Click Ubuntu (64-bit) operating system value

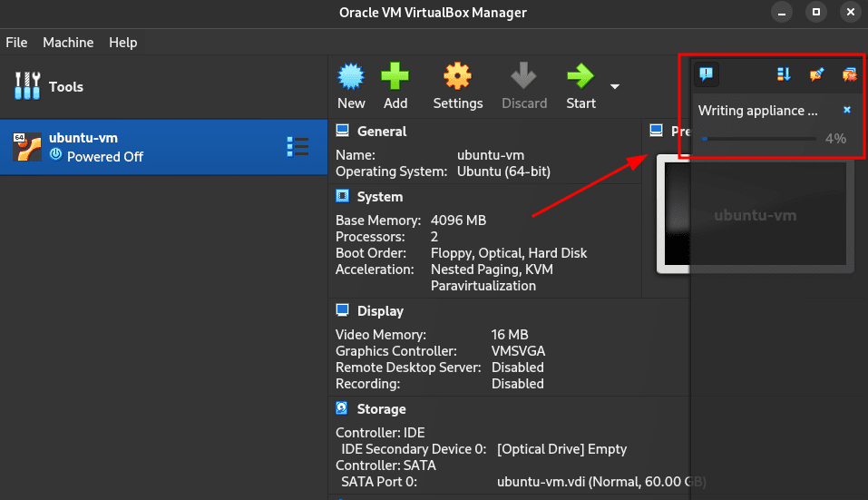pyautogui.click(x=503, y=172)
